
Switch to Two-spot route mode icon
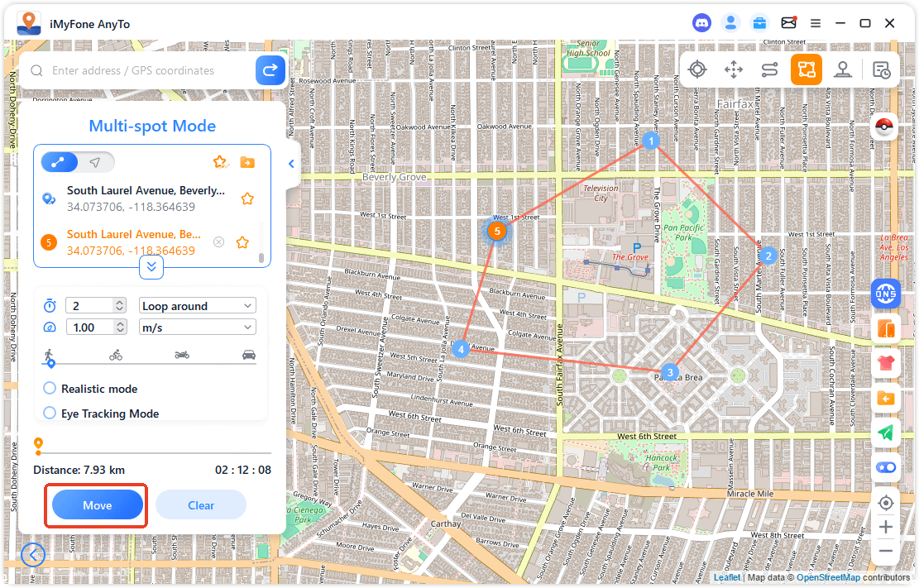769,69
